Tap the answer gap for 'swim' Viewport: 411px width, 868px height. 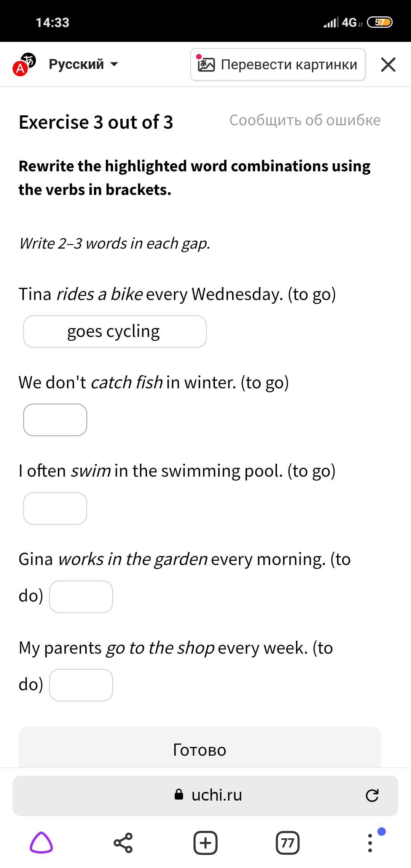[x=55, y=509]
